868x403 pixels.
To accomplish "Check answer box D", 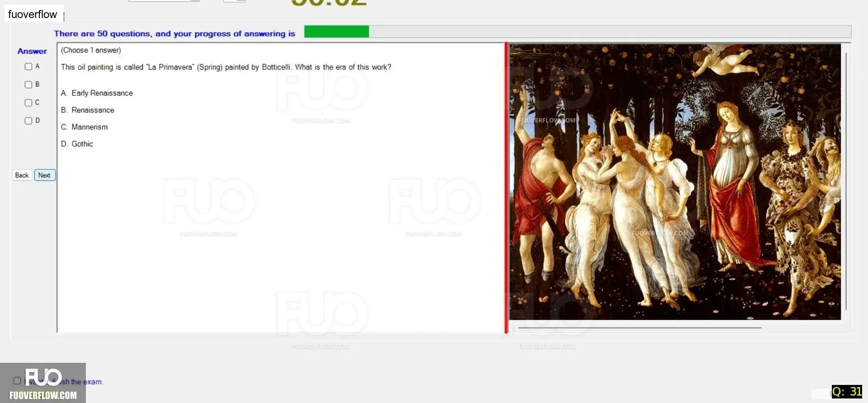I will [x=28, y=121].
